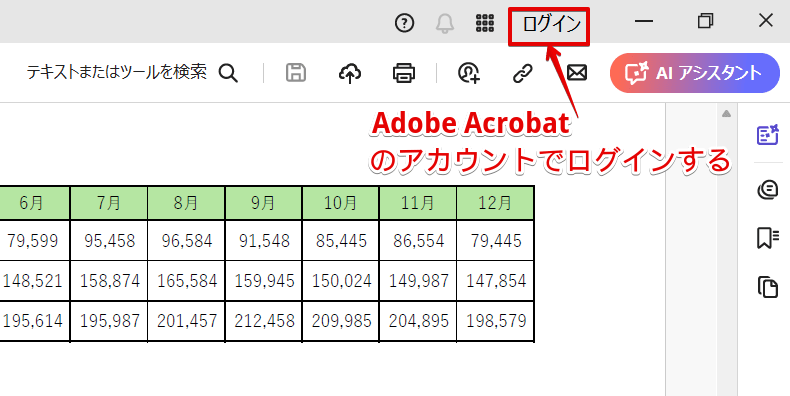This screenshot has width=790, height=396.
Task: Select the value 149,987
Action: point(419,281)
